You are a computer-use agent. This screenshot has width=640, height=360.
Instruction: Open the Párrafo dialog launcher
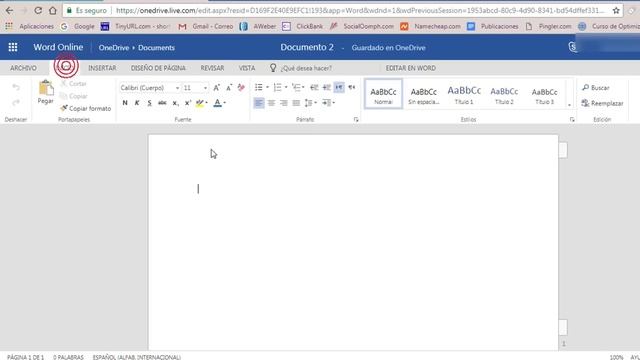pyautogui.click(x=356, y=120)
